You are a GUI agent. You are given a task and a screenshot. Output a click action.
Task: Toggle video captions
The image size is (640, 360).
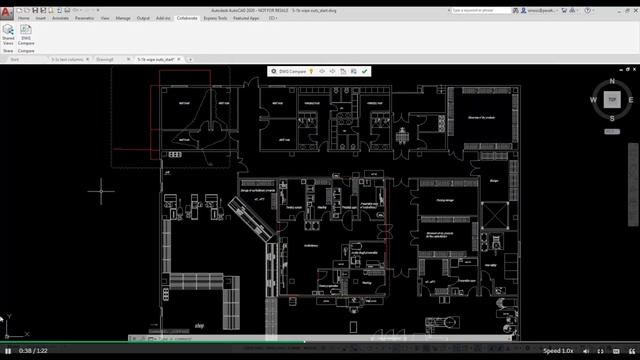(616, 351)
